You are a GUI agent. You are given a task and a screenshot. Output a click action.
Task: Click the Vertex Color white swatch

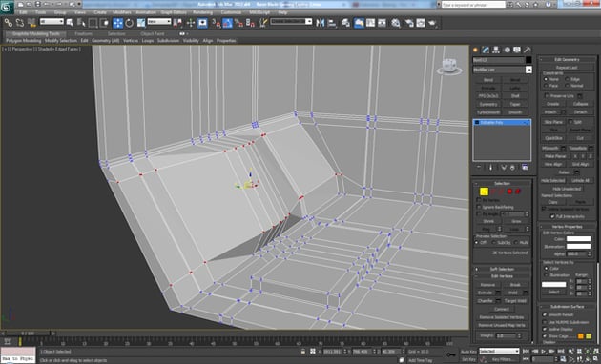578,239
